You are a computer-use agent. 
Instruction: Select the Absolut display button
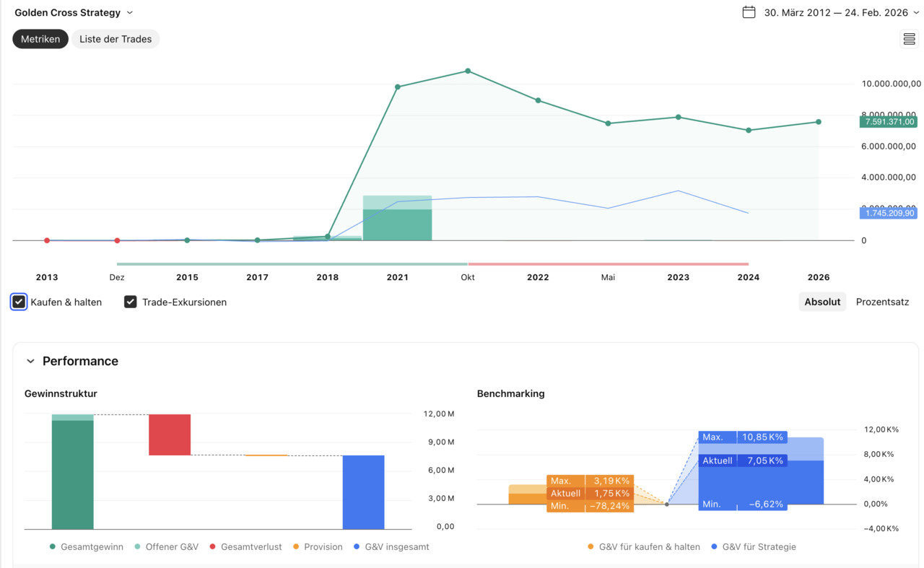(822, 302)
